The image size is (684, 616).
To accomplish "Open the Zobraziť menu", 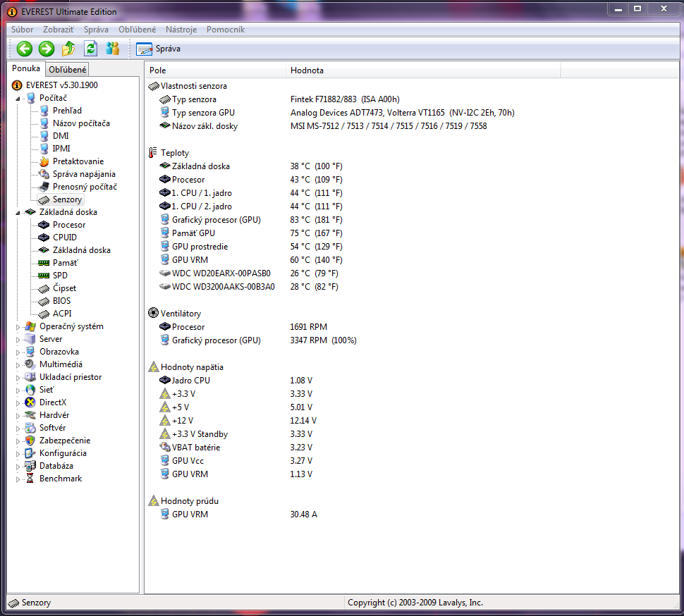I will (58, 30).
